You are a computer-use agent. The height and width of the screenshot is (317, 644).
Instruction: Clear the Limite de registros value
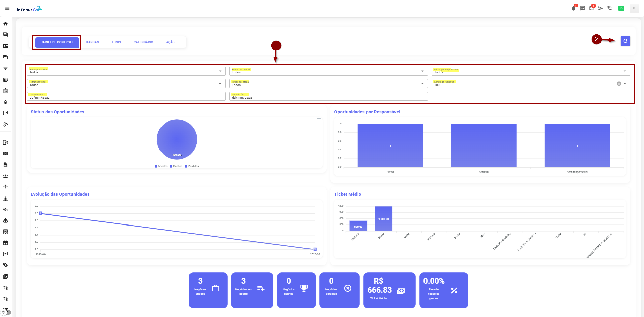(x=619, y=84)
